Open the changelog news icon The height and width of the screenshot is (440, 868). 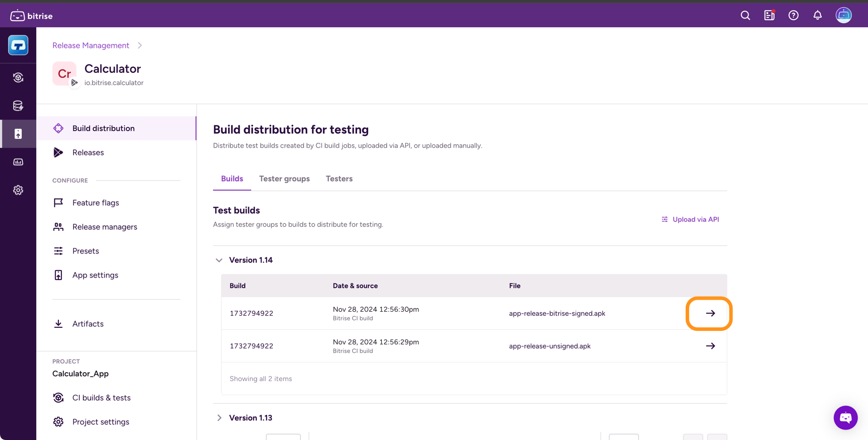coord(770,16)
